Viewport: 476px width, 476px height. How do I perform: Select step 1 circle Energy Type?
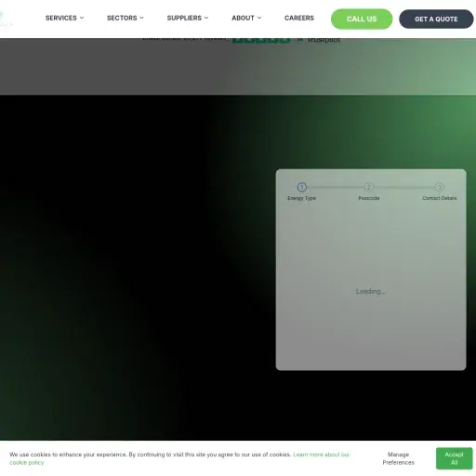[x=302, y=187]
